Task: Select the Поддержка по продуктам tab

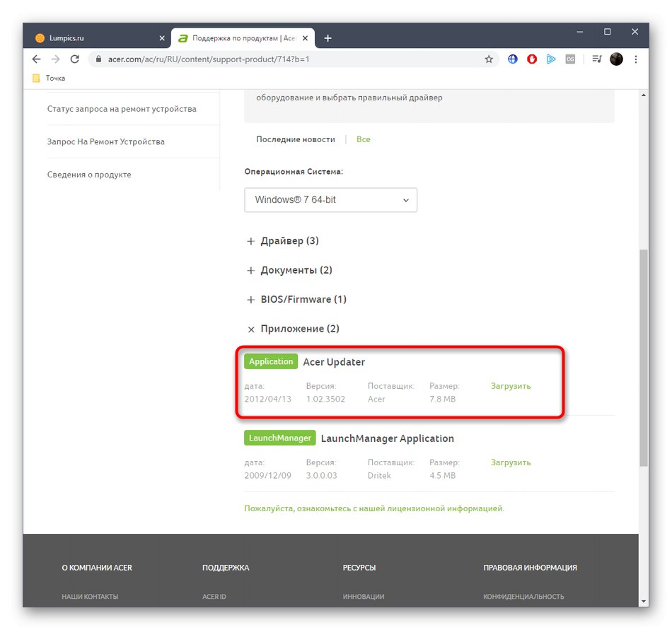Action: [243, 38]
